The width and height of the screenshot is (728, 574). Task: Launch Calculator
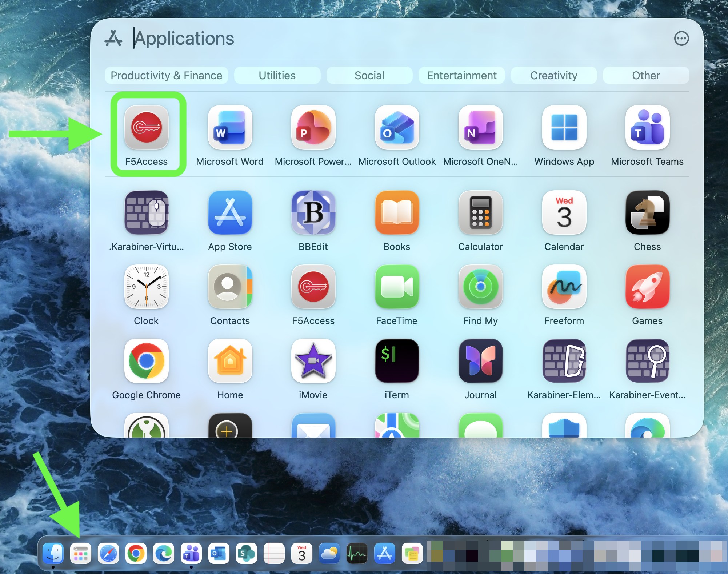pyautogui.click(x=481, y=212)
